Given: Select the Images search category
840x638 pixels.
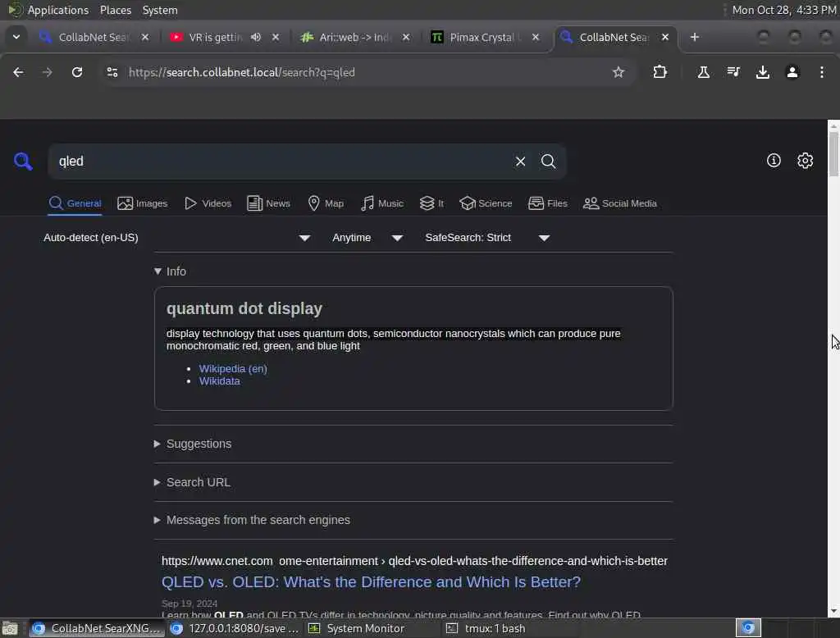Looking at the screenshot, I should (143, 203).
